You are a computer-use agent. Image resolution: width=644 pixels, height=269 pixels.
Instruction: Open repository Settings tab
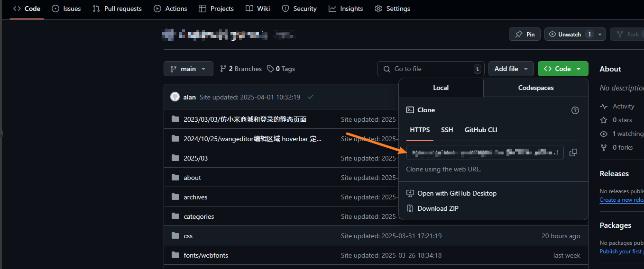click(x=392, y=9)
